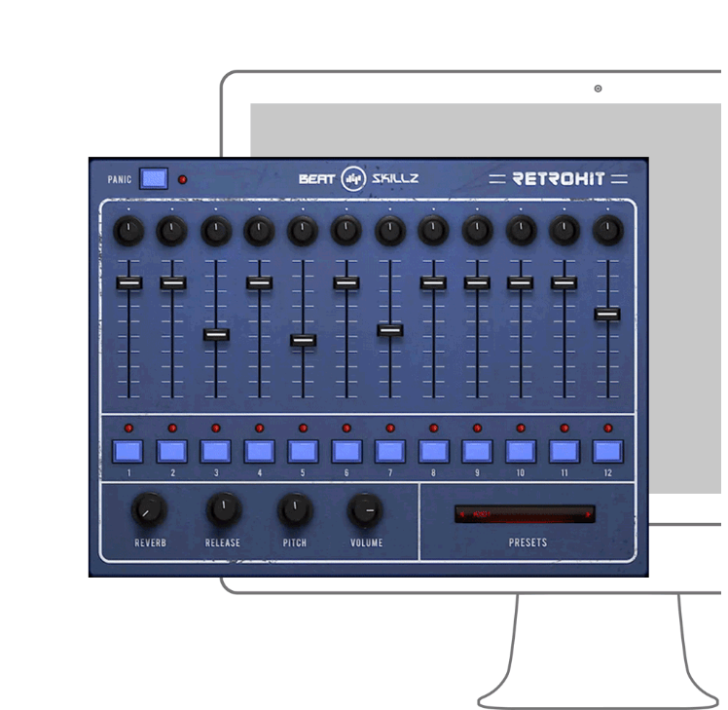Click the channel 4 fader handle
Image resolution: width=728 pixels, height=710 pixels.
pyautogui.click(x=259, y=282)
